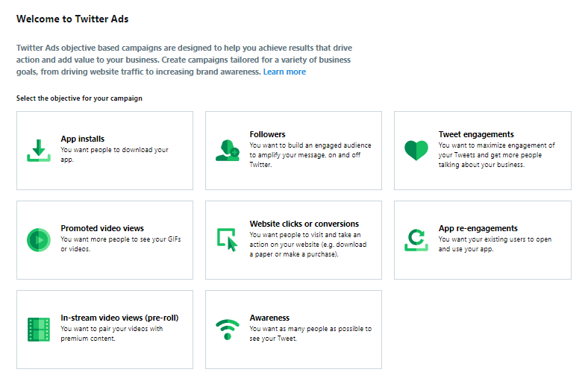Open the Learn more link

(x=284, y=72)
